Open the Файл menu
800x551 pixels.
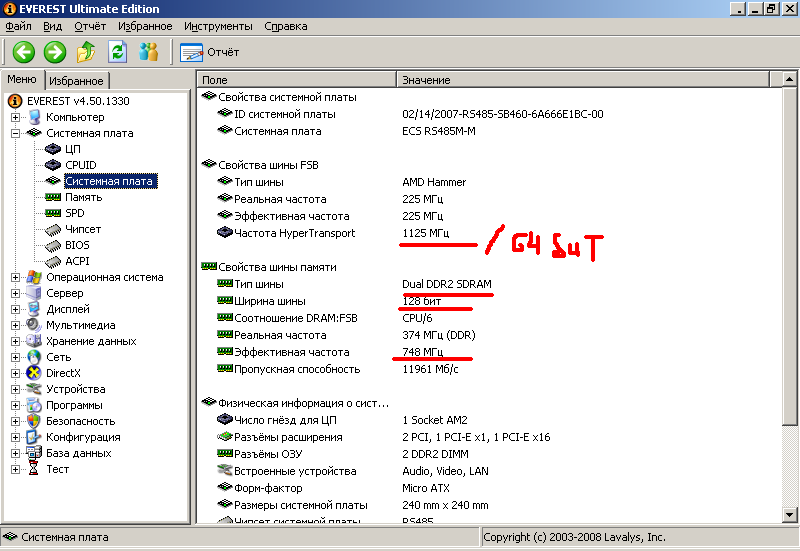pos(18,26)
